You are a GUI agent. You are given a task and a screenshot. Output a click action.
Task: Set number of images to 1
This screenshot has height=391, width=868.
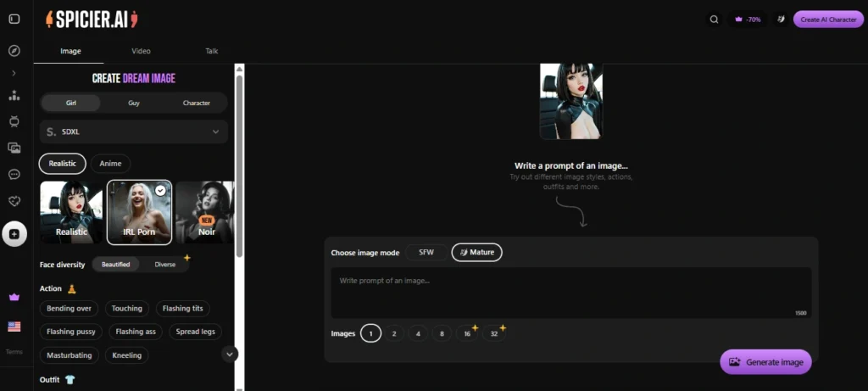coord(371,334)
